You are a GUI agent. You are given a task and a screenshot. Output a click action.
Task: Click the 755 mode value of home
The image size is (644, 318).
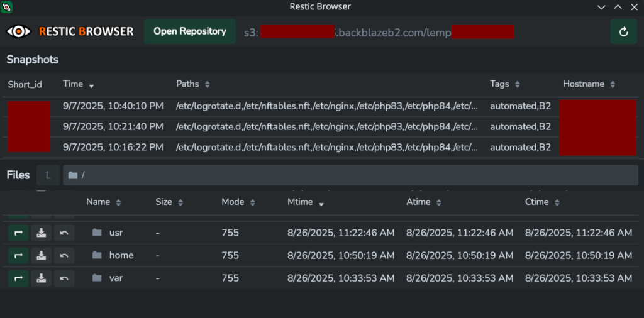tap(230, 255)
